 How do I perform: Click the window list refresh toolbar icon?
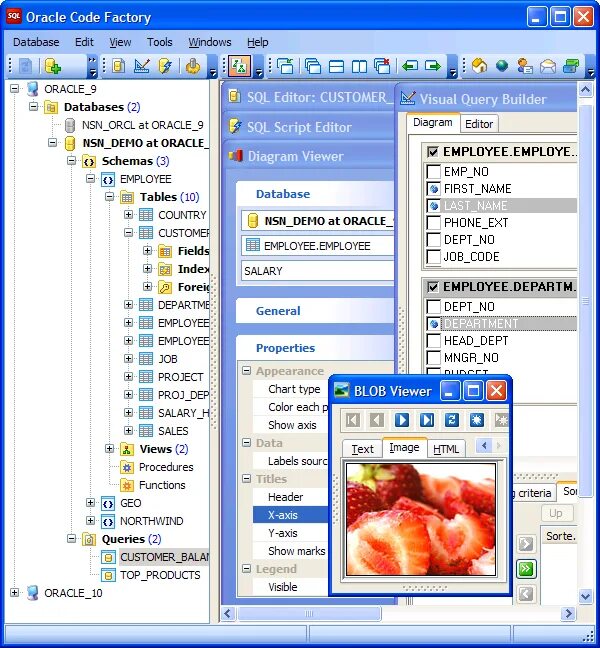pos(286,66)
